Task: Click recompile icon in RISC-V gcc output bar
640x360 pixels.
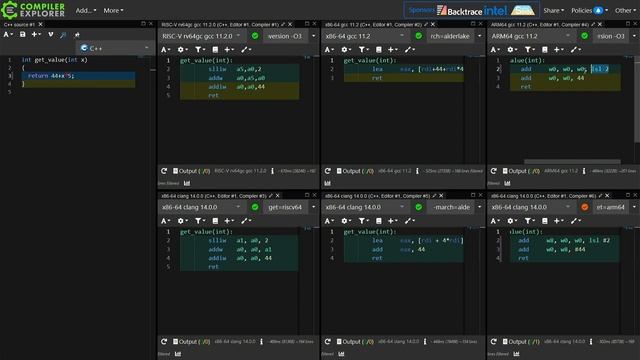Action: [164, 171]
